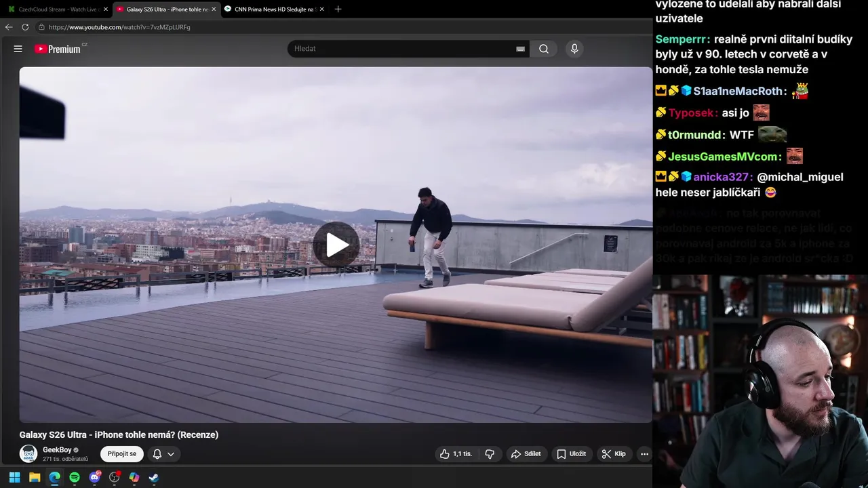The width and height of the screenshot is (868, 488).
Task: Click the search magnifier button
Action: click(x=544, y=49)
